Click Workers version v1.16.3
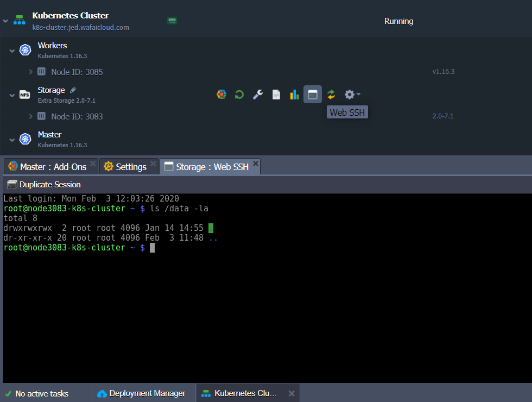Screen dimensions: 532x402 pyautogui.click(x=443, y=71)
